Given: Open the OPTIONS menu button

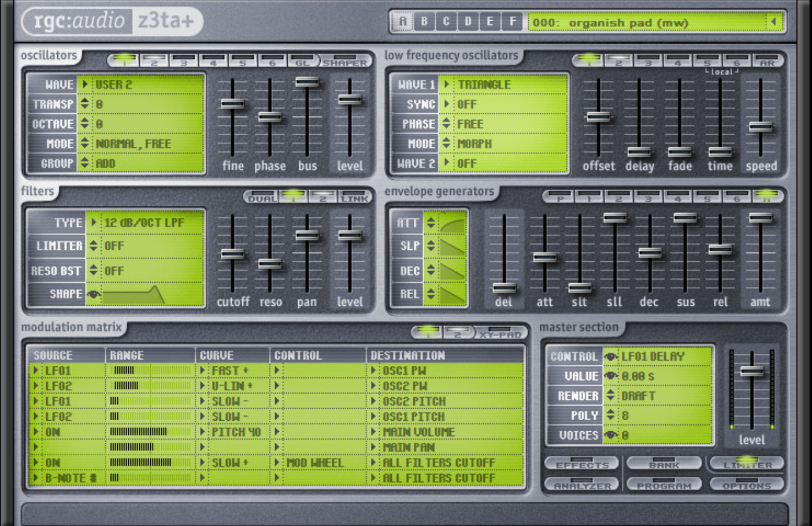Looking at the screenshot, I should pos(747,484).
